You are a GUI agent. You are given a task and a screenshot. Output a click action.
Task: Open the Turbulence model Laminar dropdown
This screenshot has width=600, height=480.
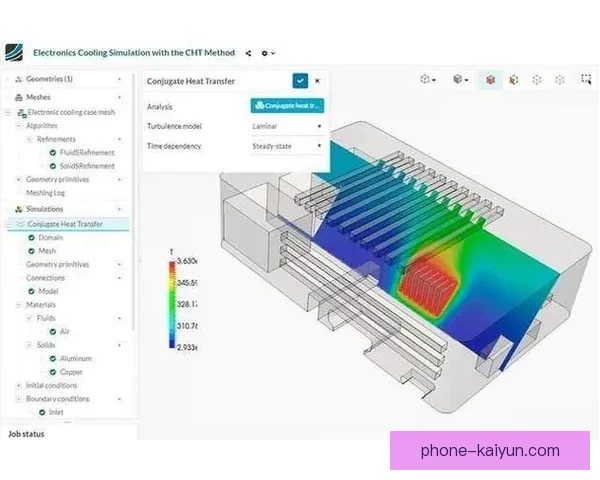click(288, 127)
